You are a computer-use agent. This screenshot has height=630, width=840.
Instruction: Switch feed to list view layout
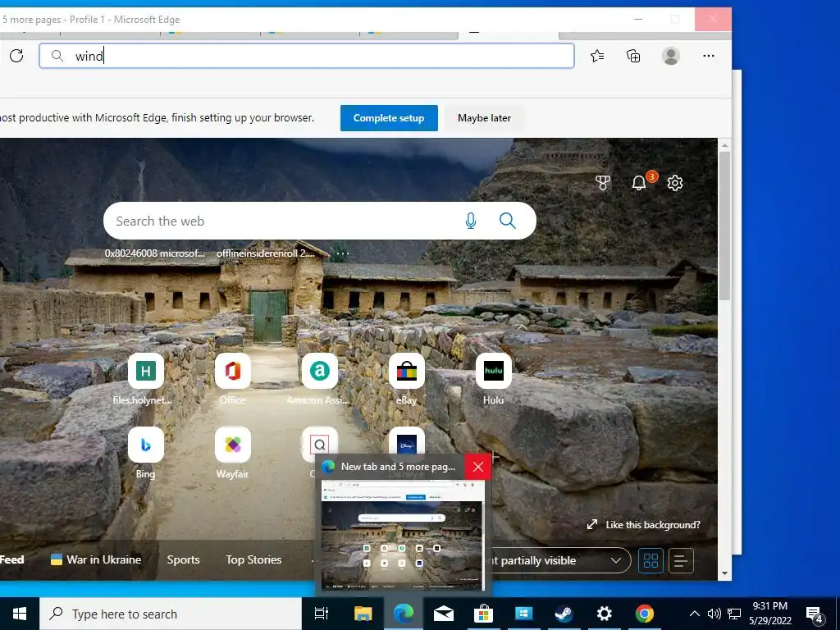pyautogui.click(x=681, y=561)
